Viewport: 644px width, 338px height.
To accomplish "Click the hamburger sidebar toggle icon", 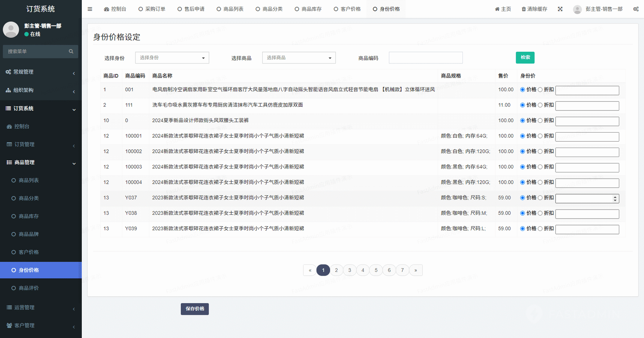I will tap(90, 9).
